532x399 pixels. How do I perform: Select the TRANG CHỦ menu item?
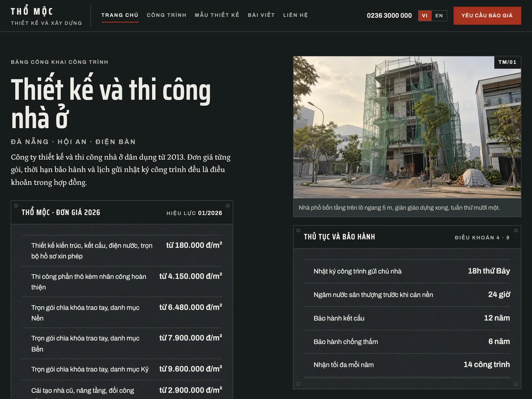pos(120,15)
